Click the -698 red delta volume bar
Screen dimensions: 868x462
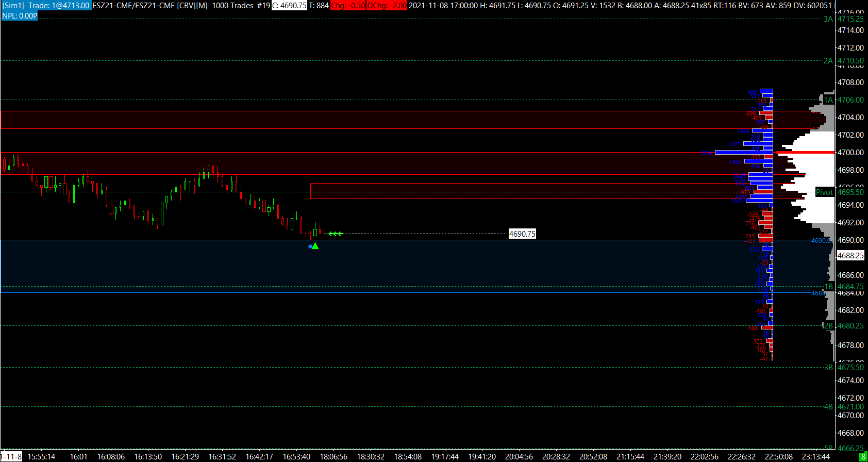click(765, 113)
